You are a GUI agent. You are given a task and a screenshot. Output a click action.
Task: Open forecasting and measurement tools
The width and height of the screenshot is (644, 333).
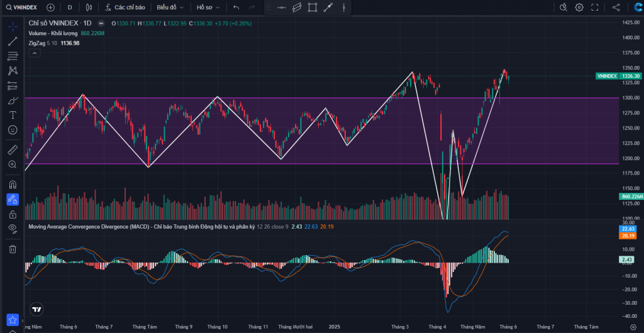(x=13, y=85)
